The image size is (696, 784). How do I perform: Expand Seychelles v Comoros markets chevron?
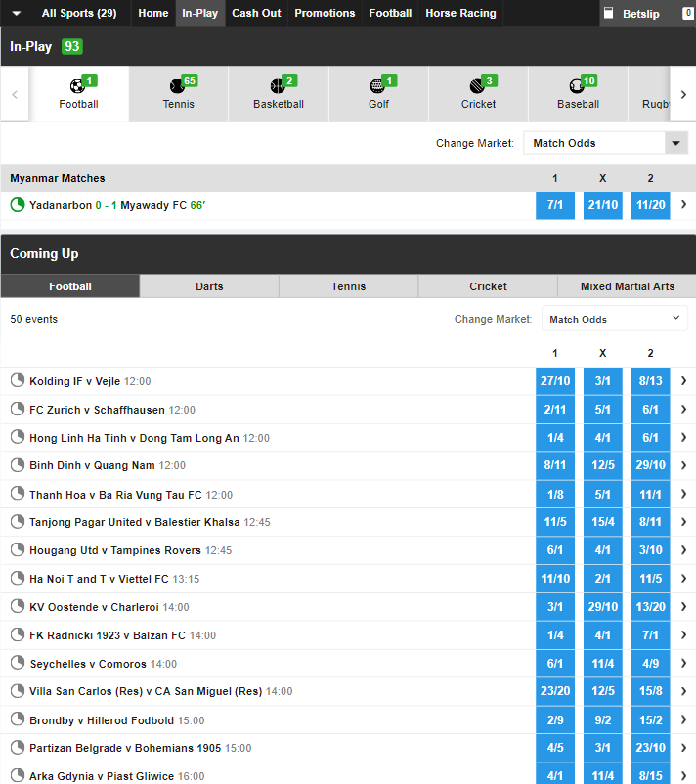(x=683, y=663)
